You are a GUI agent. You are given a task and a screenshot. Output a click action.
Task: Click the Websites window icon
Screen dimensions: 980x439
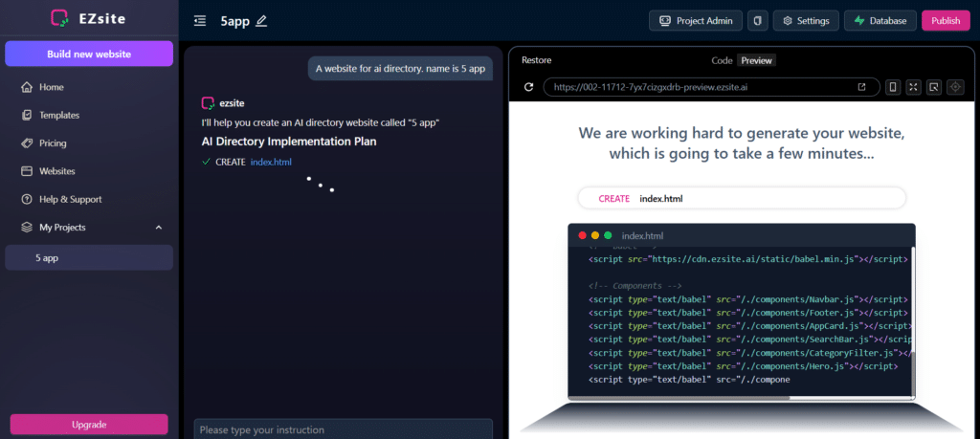pos(26,171)
